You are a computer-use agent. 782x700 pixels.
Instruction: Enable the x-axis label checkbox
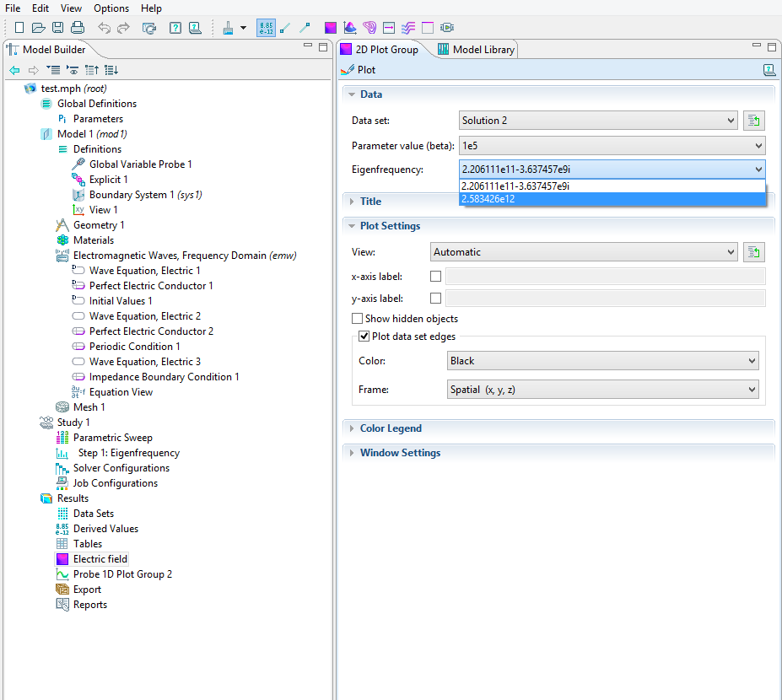coord(436,276)
